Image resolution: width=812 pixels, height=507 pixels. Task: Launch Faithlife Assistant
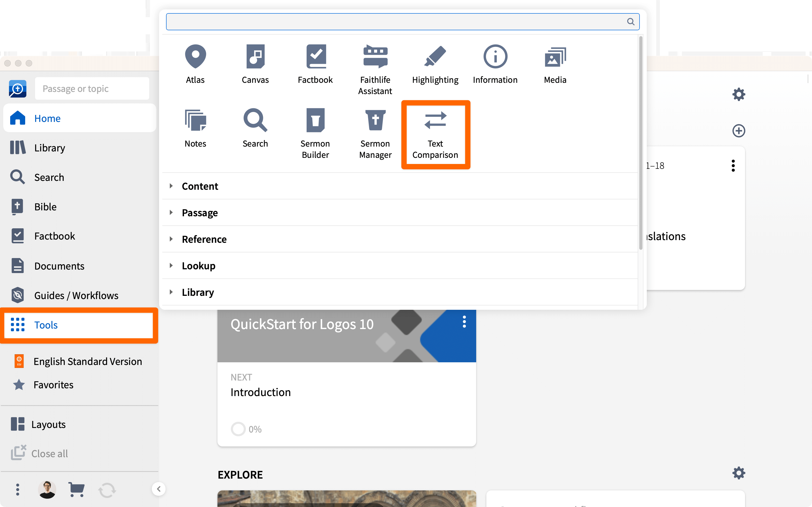click(x=375, y=70)
